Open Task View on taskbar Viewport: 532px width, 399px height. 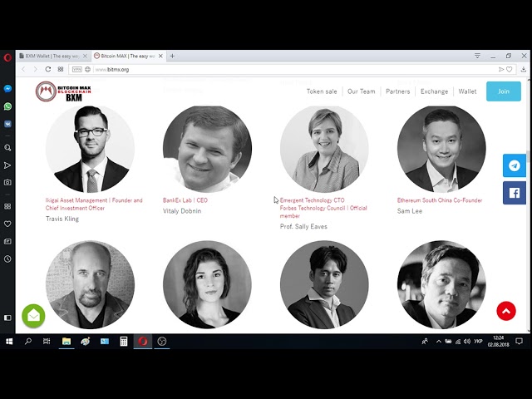coord(47,342)
